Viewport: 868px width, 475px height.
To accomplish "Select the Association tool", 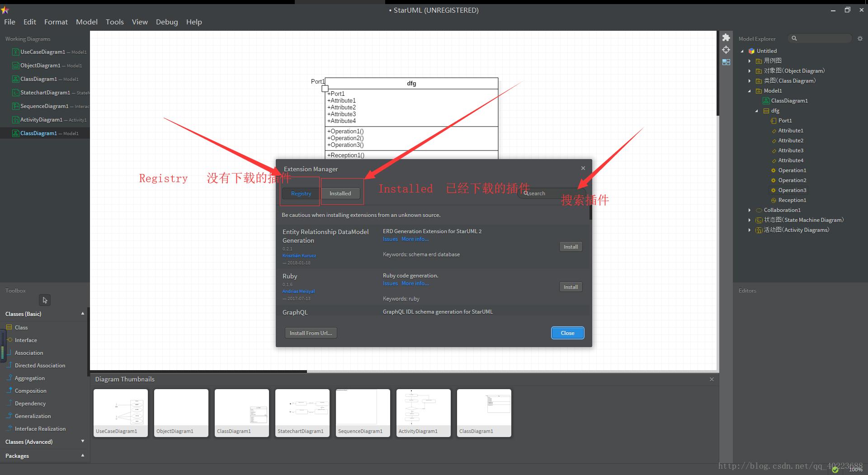I will (29, 353).
